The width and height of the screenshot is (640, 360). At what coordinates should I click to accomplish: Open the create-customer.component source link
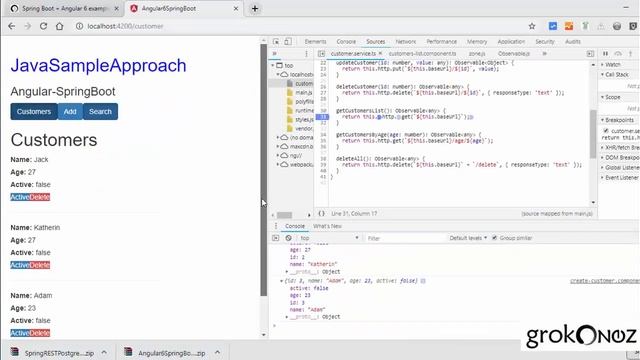click(605, 281)
